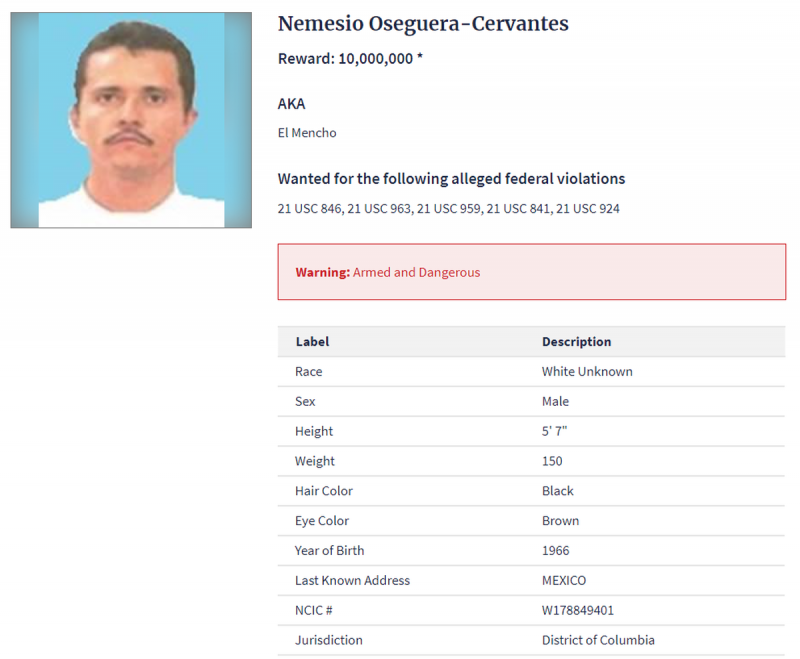Click the Jurisdiction value District of Columbia
This screenshot has width=800, height=659.
coord(598,640)
